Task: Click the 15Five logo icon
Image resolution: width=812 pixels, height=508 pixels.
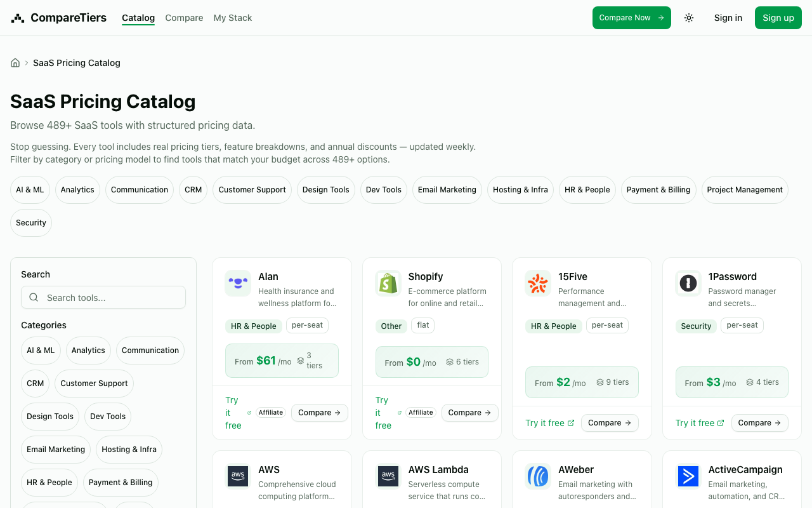Action: click(538, 283)
